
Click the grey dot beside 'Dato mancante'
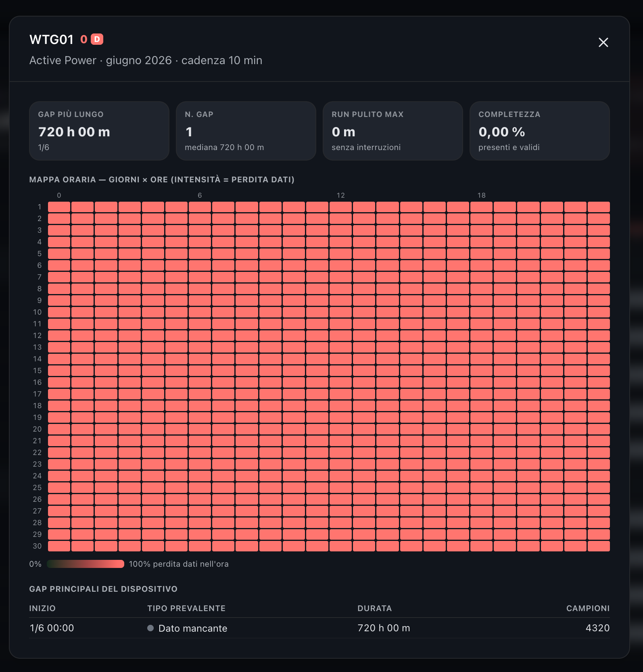click(150, 628)
